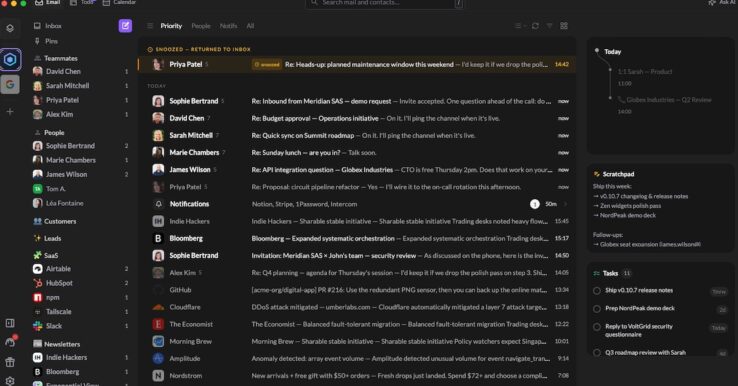Add a new account with plus icon
The image size is (738, 386).
pyautogui.click(x=10, y=112)
